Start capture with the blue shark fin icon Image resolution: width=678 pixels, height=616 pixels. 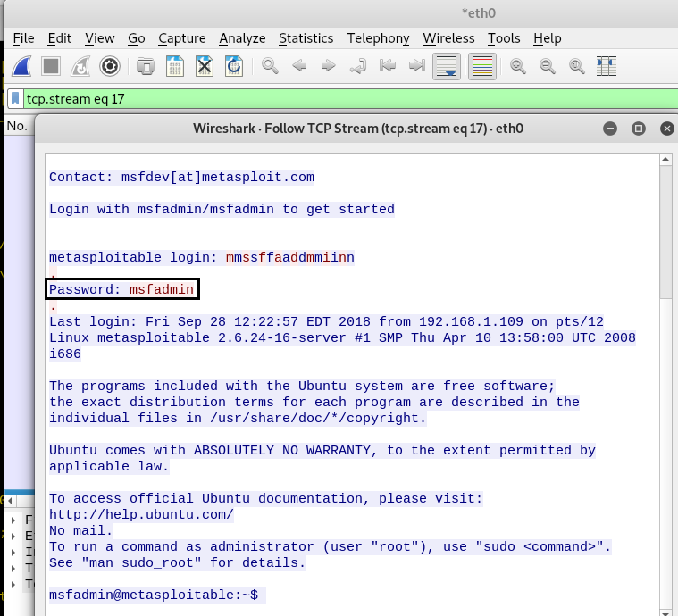[21, 67]
